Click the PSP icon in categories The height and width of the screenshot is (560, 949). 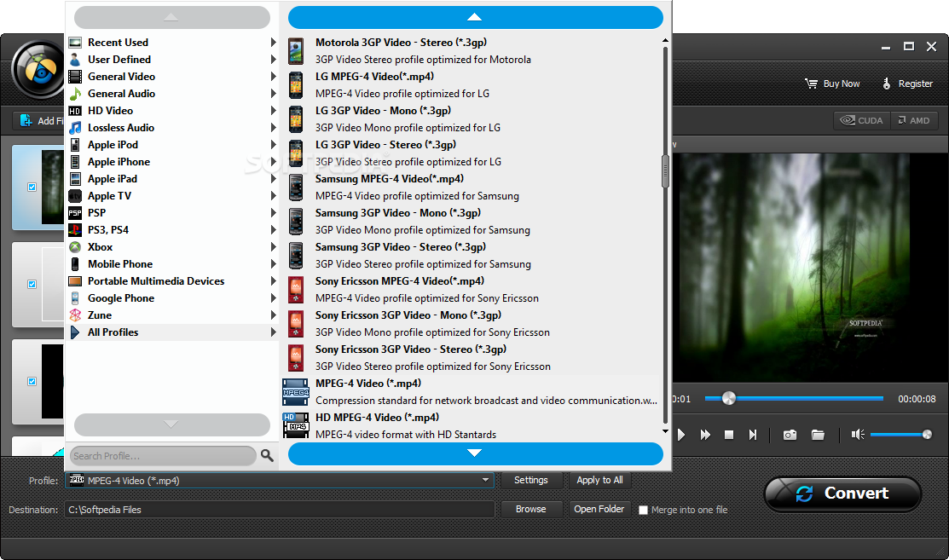[x=75, y=213]
